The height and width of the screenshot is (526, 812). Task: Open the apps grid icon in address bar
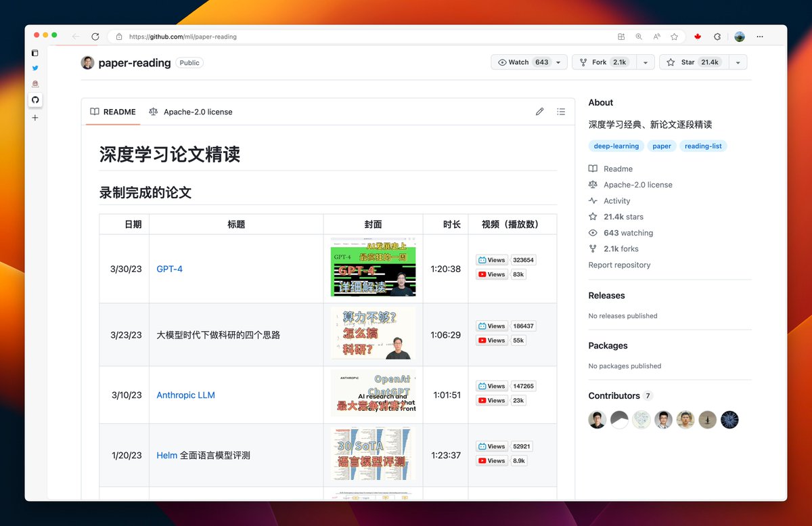[x=621, y=37]
